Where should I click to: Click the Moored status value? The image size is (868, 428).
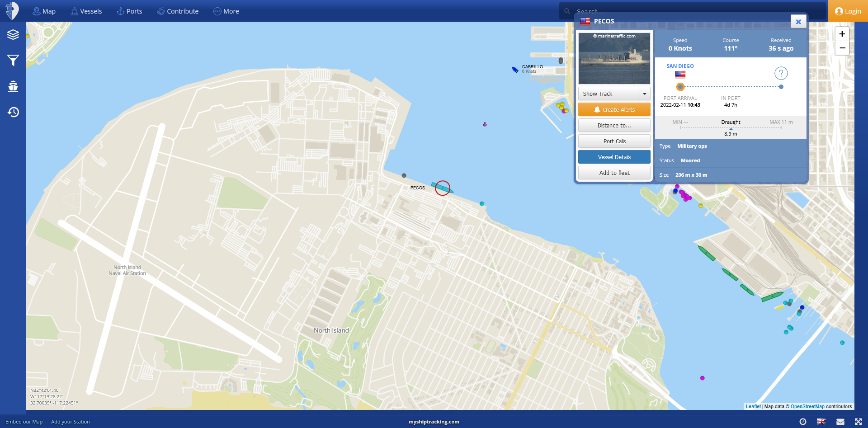pyautogui.click(x=690, y=160)
